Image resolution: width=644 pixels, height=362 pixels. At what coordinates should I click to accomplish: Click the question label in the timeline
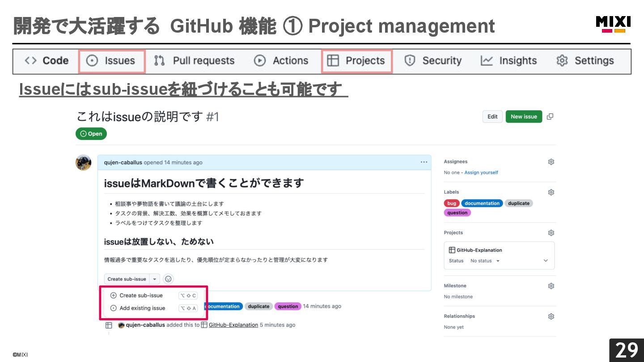pos(288,307)
